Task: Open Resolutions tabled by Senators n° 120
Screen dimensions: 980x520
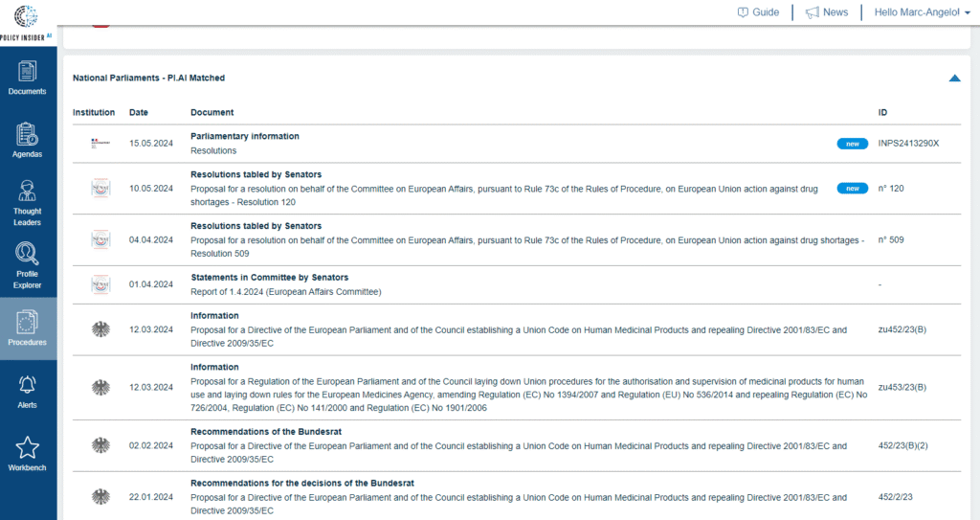Action: click(x=256, y=174)
